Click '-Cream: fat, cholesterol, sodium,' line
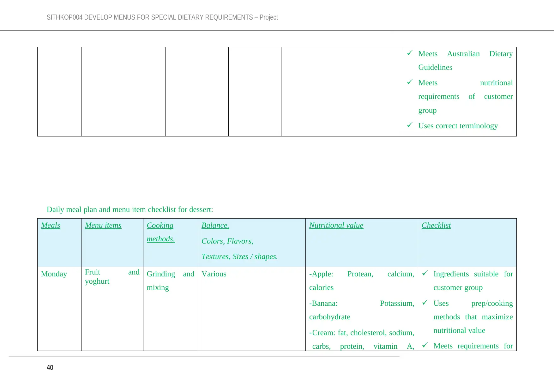Screen dimensions: 554x392 (362, 333)
